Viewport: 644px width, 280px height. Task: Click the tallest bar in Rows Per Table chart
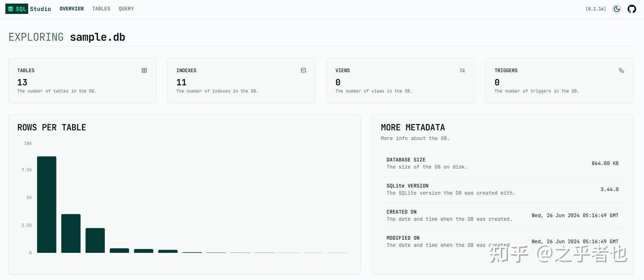tap(47, 204)
